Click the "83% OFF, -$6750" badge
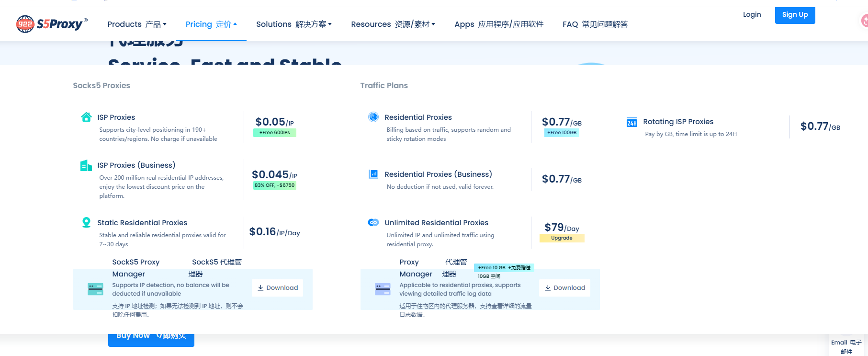 275,185
